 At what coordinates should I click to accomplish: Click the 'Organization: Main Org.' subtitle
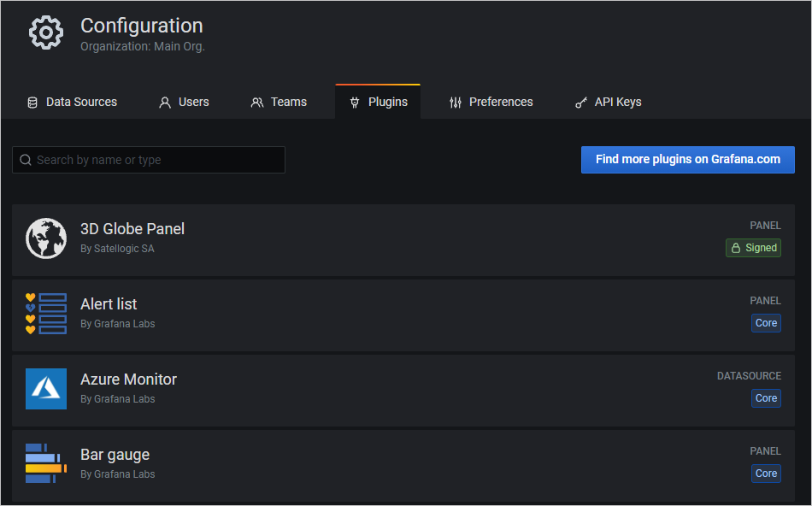[143, 47]
